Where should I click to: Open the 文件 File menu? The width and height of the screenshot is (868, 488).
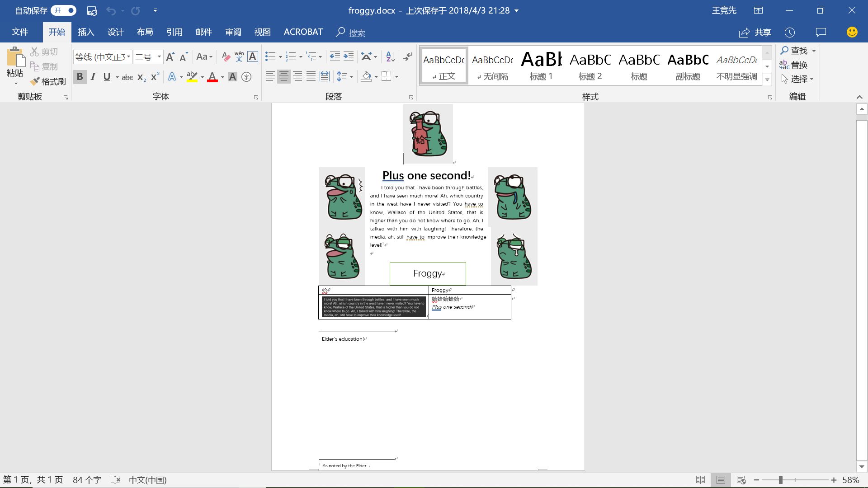[x=20, y=32]
